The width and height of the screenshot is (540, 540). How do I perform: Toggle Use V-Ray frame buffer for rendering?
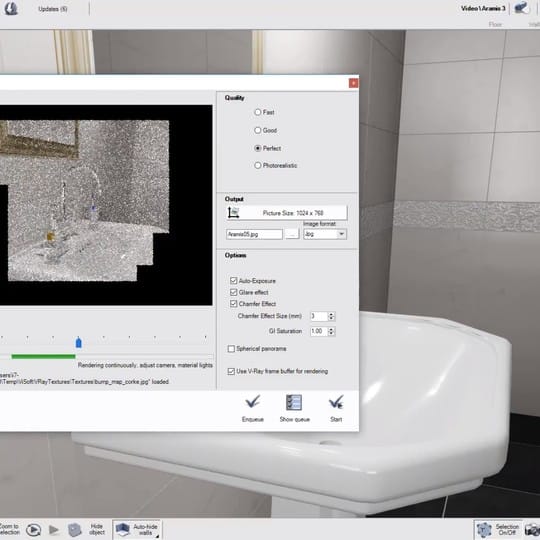231,371
